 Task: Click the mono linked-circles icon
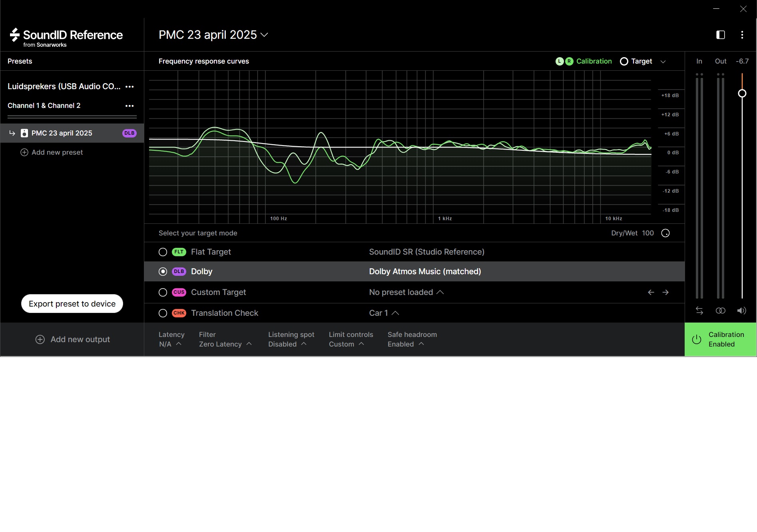point(720,311)
